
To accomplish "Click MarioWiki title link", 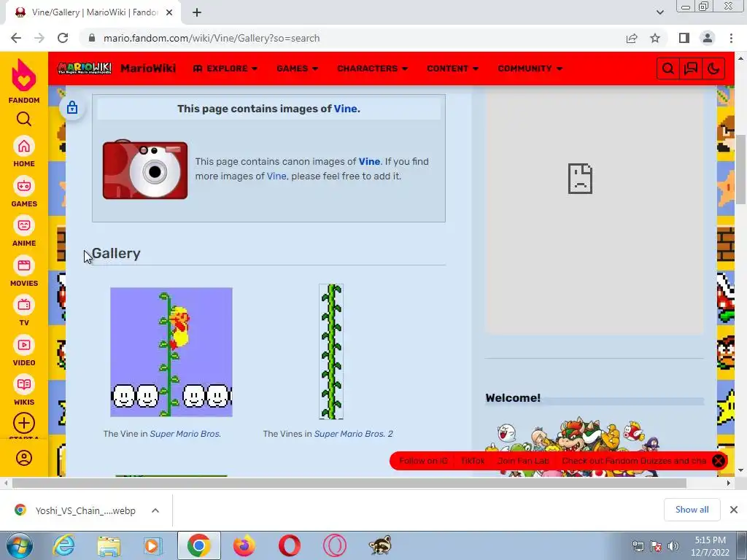I will point(148,69).
